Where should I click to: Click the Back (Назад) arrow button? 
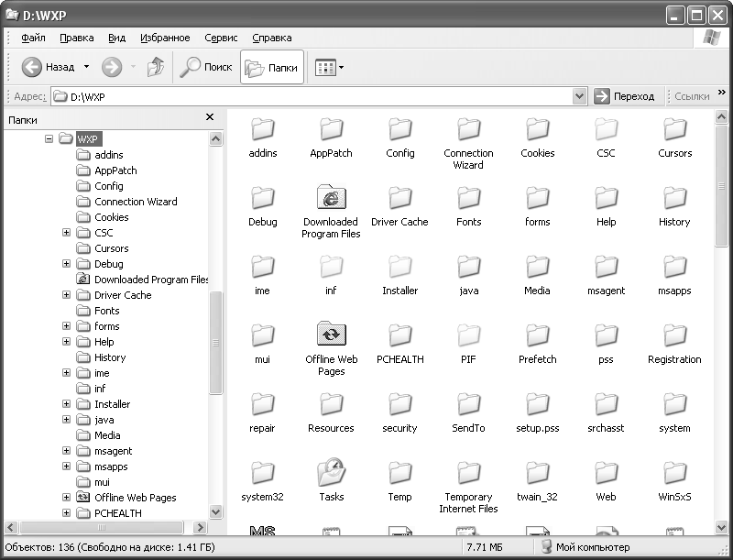[33, 67]
